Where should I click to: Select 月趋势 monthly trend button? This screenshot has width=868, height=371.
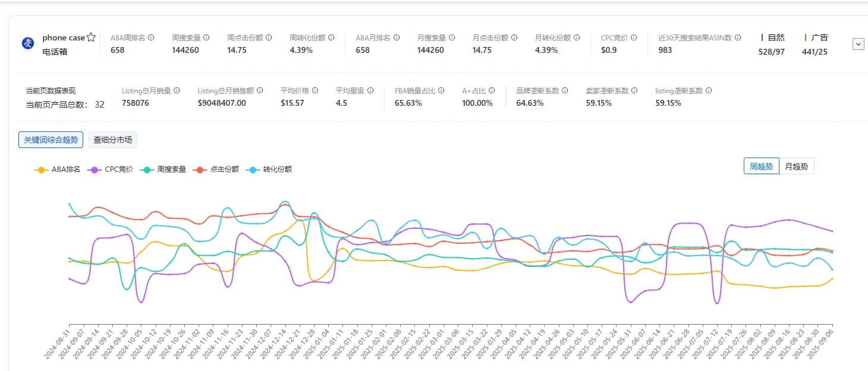click(x=796, y=166)
